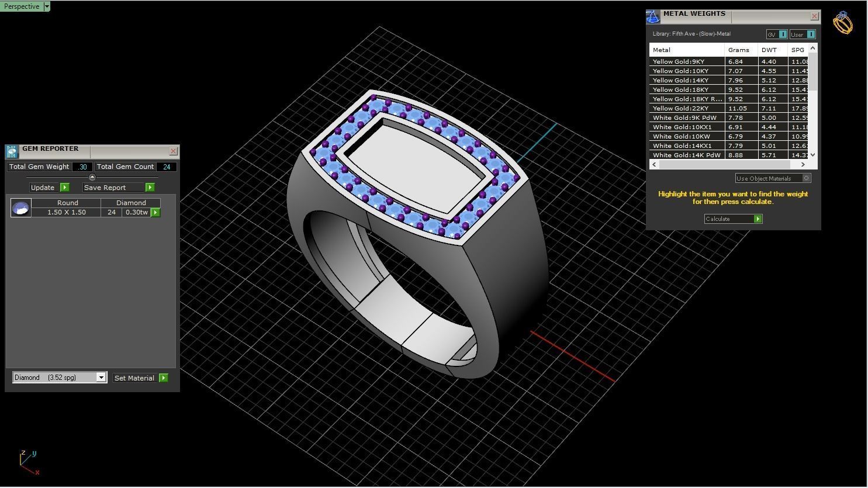The image size is (868, 488).
Task: Click the 11.05 grams cell
Action: [741, 108]
